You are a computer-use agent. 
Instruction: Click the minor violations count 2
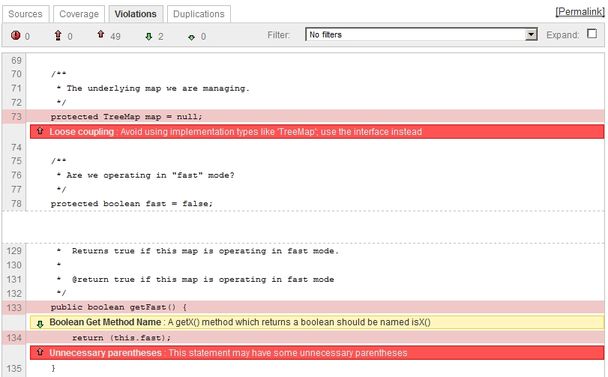(161, 36)
